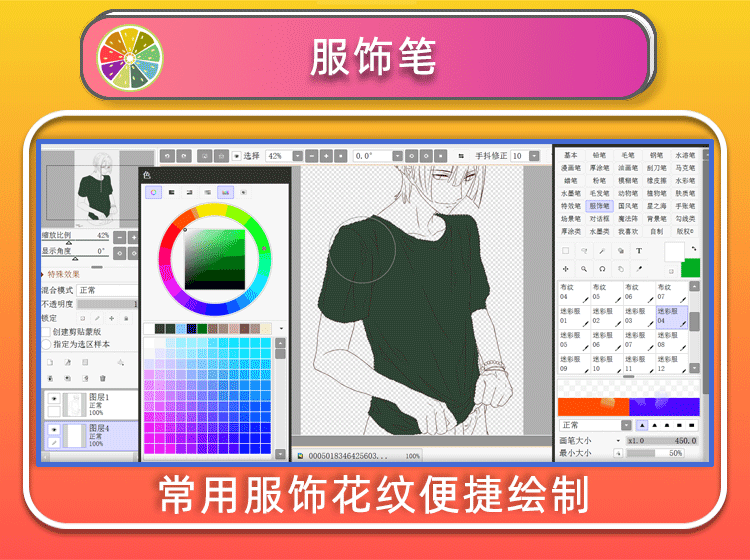Viewport: 750px width, 560px height.
Task: Select the move tool
Action: tap(566, 269)
